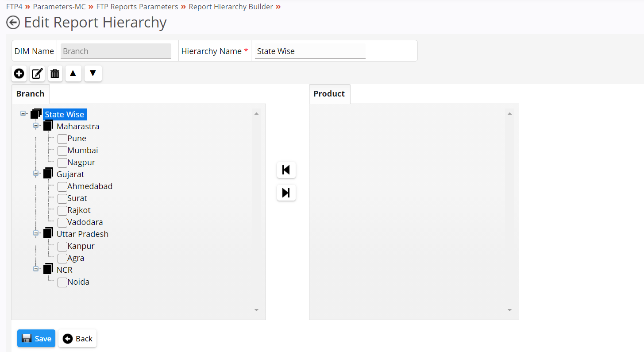Screen dimensions: 644x352
Task: Click the add node plus icon
Action: [19, 73]
